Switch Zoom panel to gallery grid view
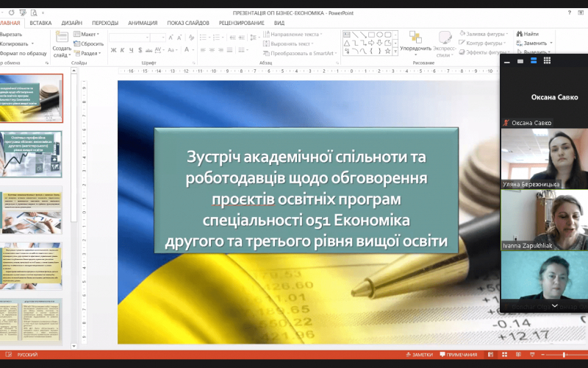588x368 pixels. pyautogui.click(x=547, y=60)
